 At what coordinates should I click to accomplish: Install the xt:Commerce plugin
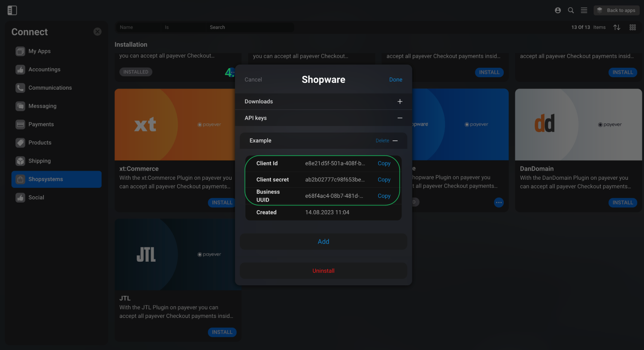pyautogui.click(x=222, y=202)
